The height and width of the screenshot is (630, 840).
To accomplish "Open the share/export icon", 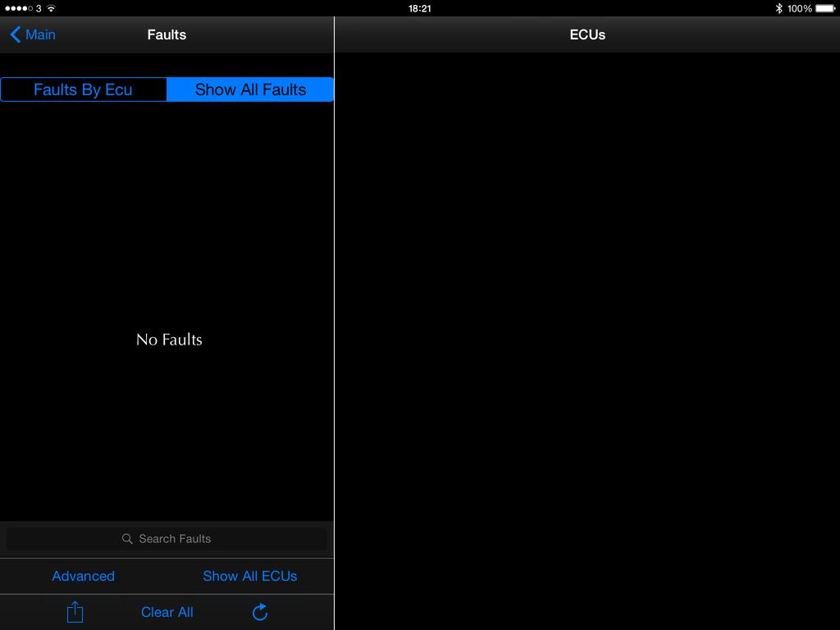I will 75,612.
